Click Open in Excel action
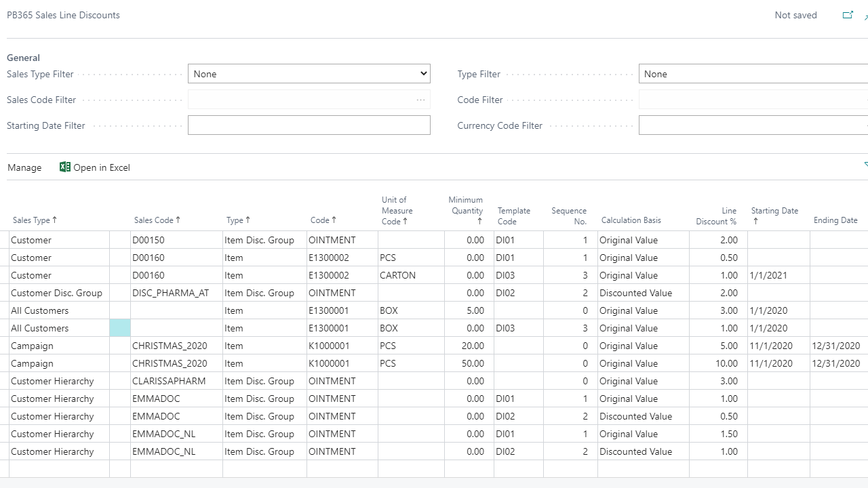The image size is (868, 488). [95, 167]
